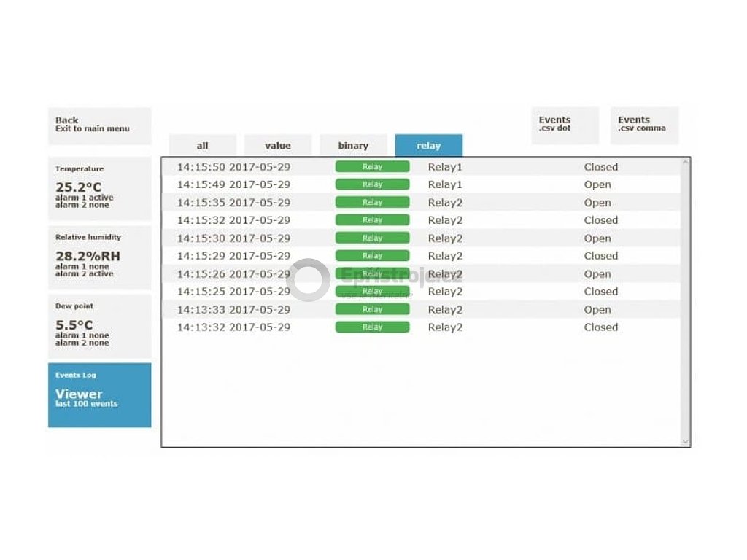Click Relay badge in 14:13:33 row

[x=372, y=309]
